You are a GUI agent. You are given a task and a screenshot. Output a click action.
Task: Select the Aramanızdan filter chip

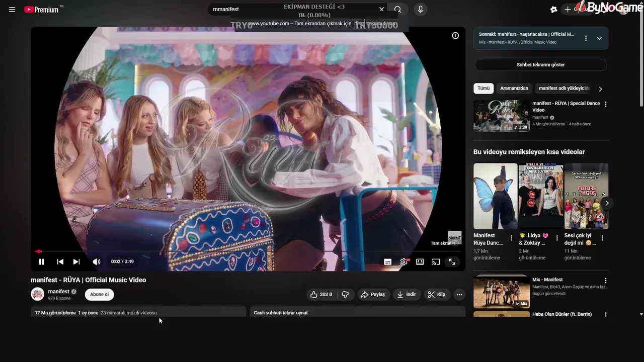[514, 88]
